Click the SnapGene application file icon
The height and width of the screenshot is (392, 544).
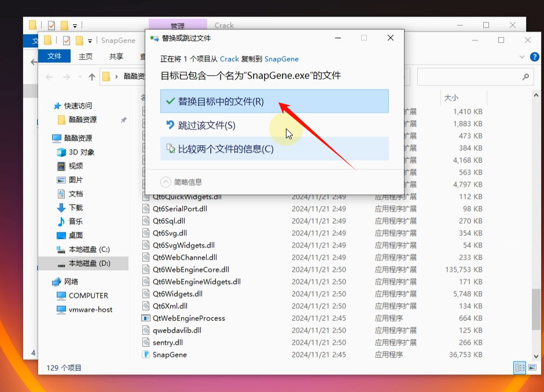(146, 354)
